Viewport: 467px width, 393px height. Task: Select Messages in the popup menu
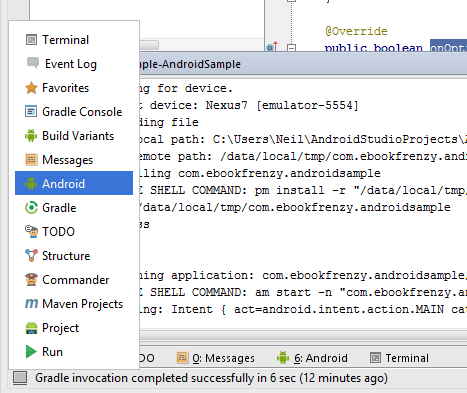[x=74, y=160]
